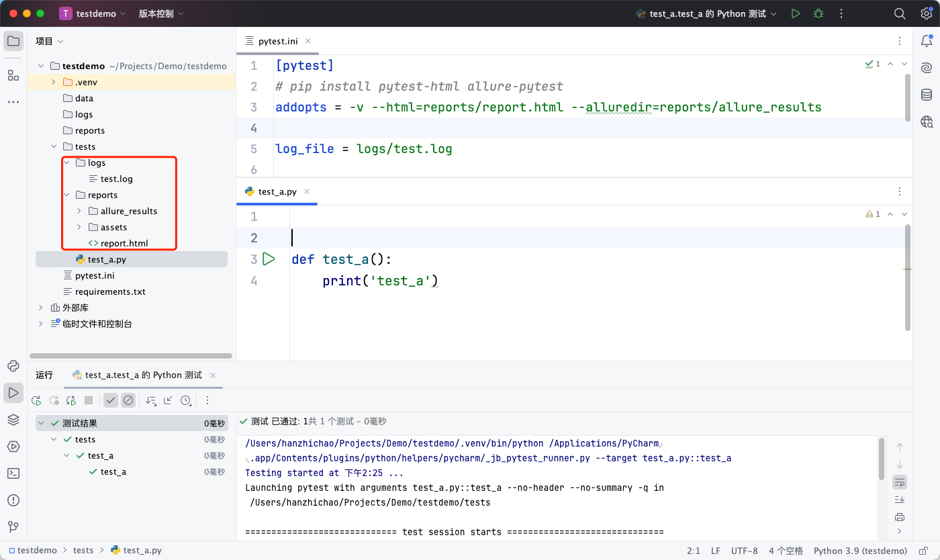The image size is (940, 560).
Task: Click the project panel horizontal scrollbar
Action: (131, 356)
